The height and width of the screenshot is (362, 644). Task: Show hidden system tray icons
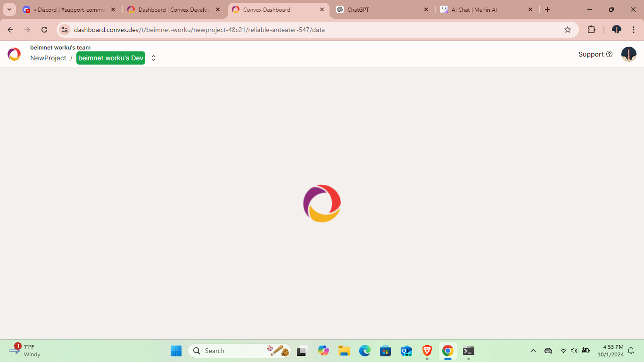[533, 351]
